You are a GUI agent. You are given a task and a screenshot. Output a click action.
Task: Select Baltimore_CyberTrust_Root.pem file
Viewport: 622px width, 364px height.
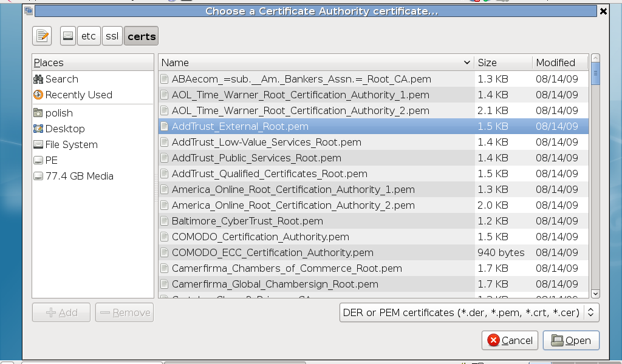coord(247,221)
